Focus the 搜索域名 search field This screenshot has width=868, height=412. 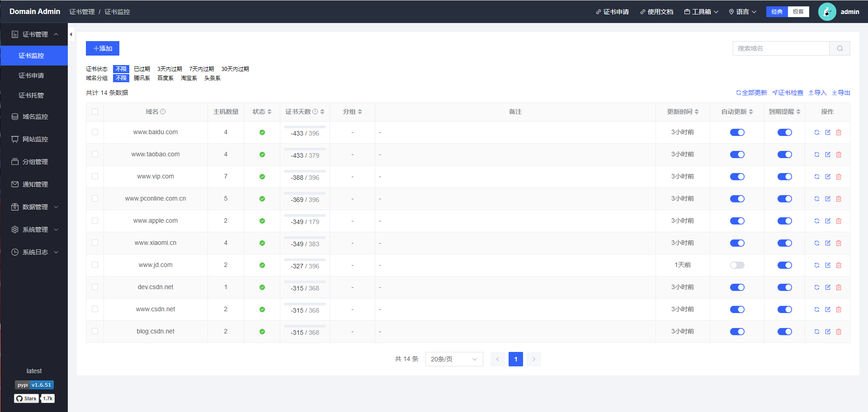(781, 48)
